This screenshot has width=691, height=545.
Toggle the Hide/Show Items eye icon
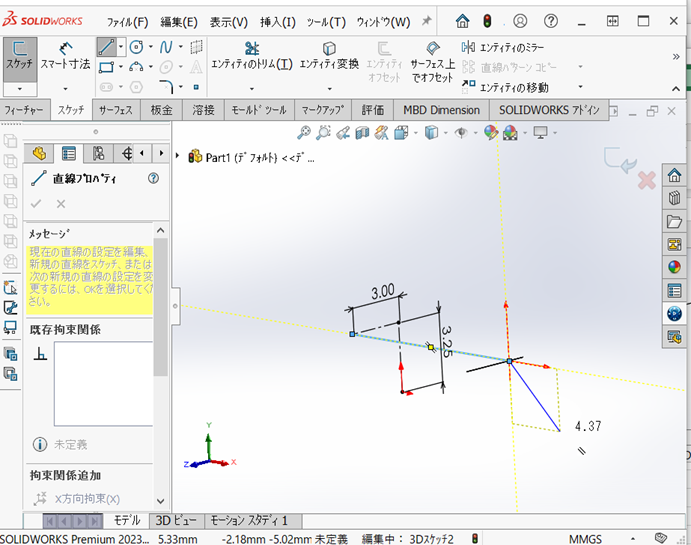pyautogui.click(x=461, y=133)
